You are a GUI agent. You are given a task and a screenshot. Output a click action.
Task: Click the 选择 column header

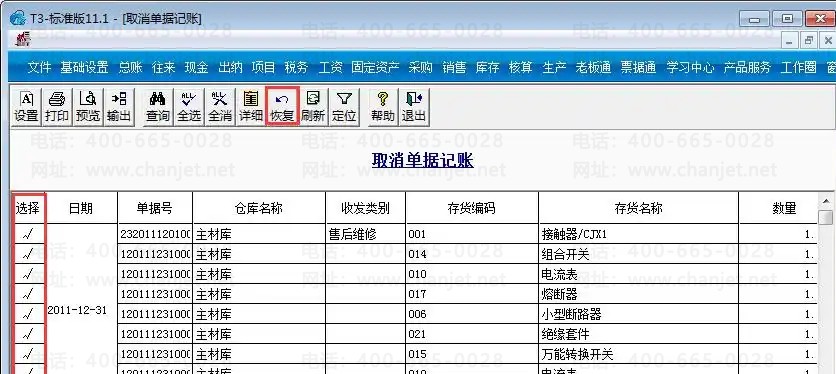[28, 208]
